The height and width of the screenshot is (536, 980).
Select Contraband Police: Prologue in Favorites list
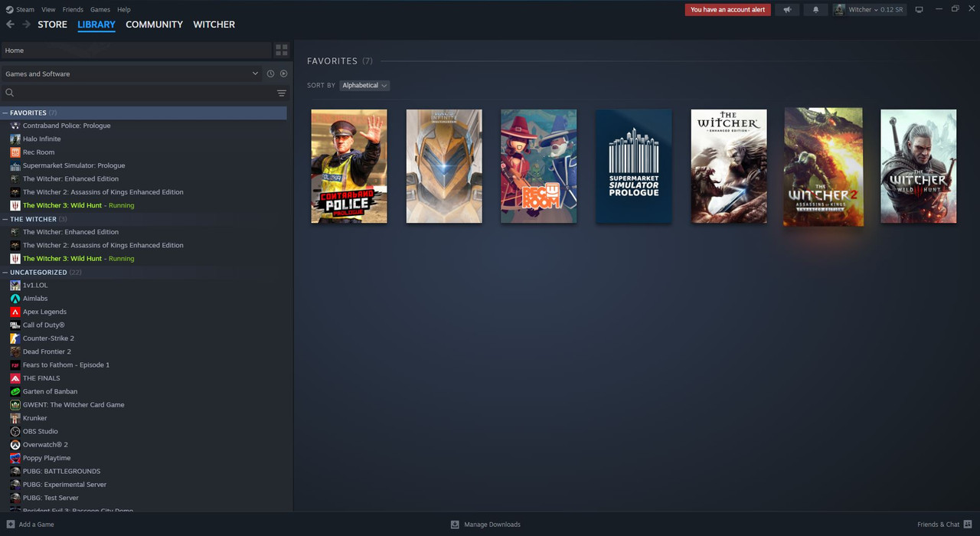(x=67, y=126)
